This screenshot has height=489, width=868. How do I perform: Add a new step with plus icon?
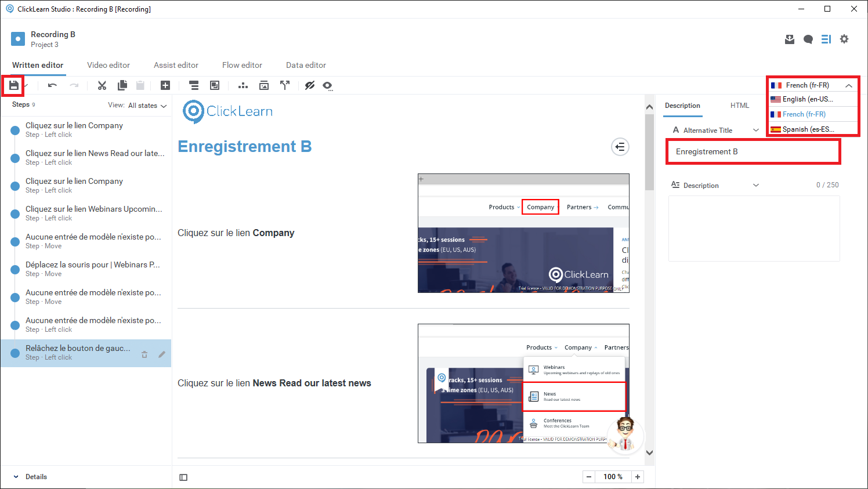point(165,86)
